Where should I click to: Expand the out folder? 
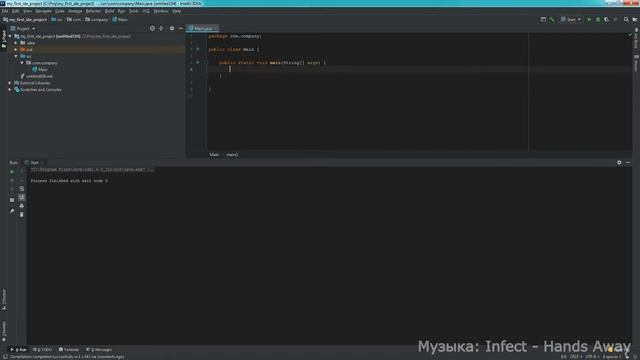click(x=16, y=49)
